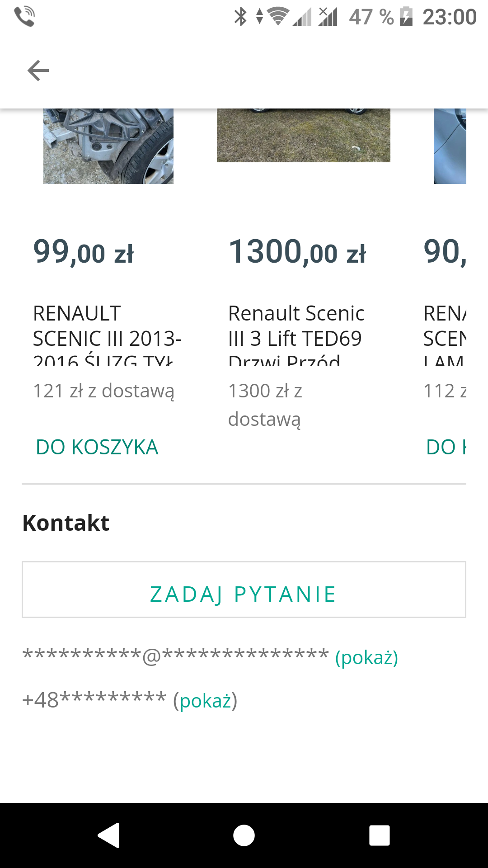Reveal hidden email with pokaż link

point(366,657)
